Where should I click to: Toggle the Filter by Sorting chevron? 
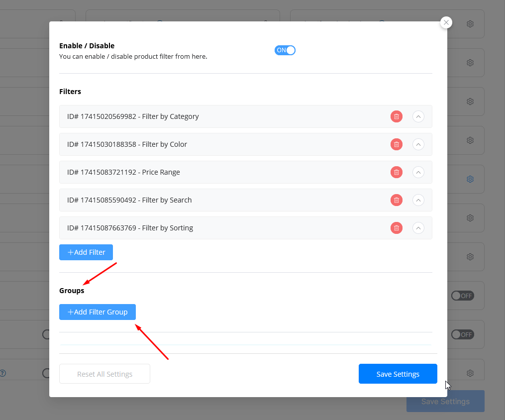pyautogui.click(x=418, y=228)
